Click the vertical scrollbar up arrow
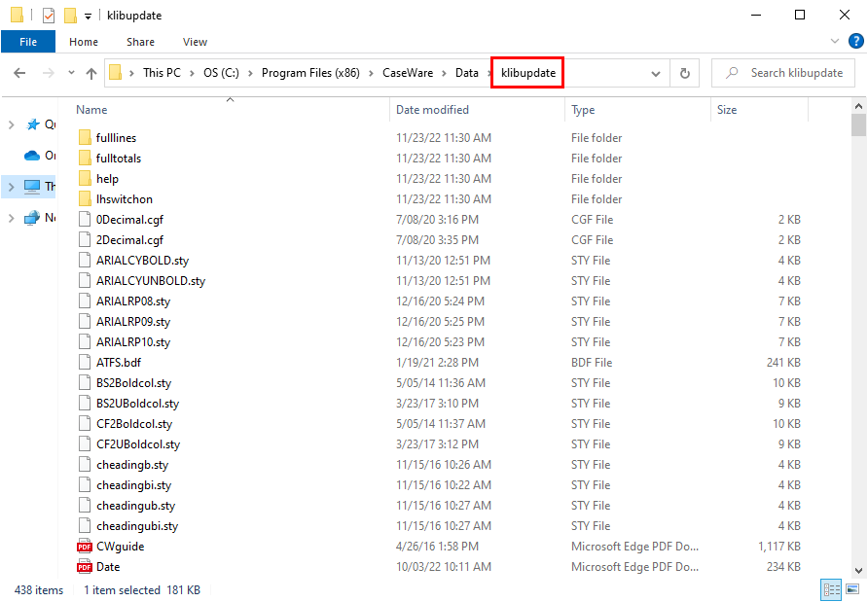This screenshot has width=868, height=602. pyautogui.click(x=858, y=106)
